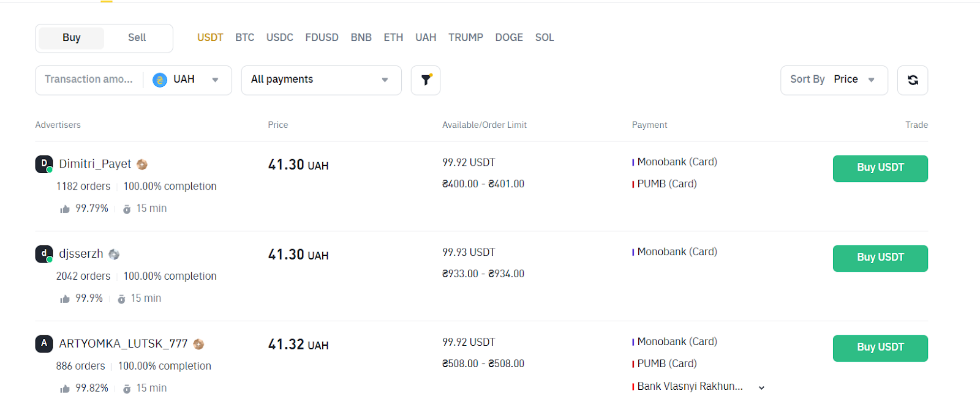Click ARTYOMKA_LUTSK_777's badge icon
Image resolution: width=980 pixels, height=410 pixels.
198,345
